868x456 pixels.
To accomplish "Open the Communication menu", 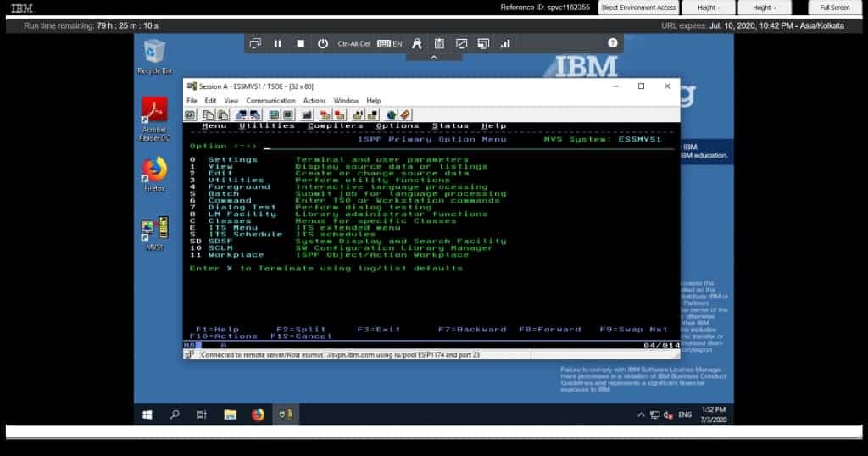I will [x=270, y=101].
